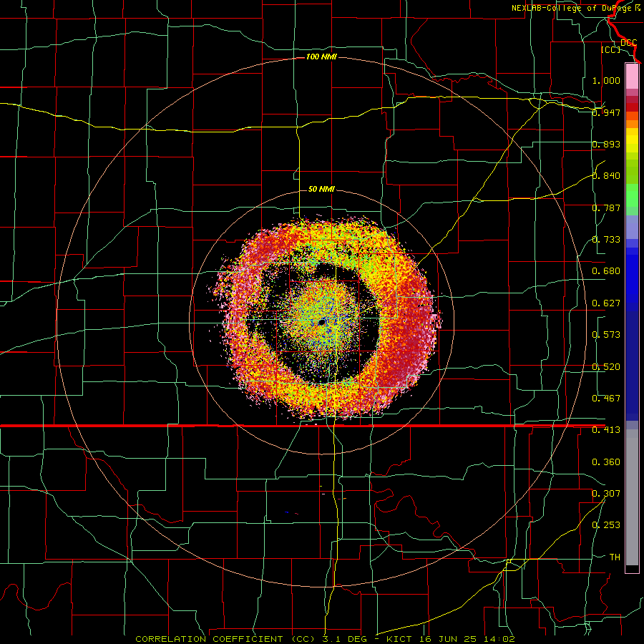Click the 0.733 color scale value

(x=606, y=240)
